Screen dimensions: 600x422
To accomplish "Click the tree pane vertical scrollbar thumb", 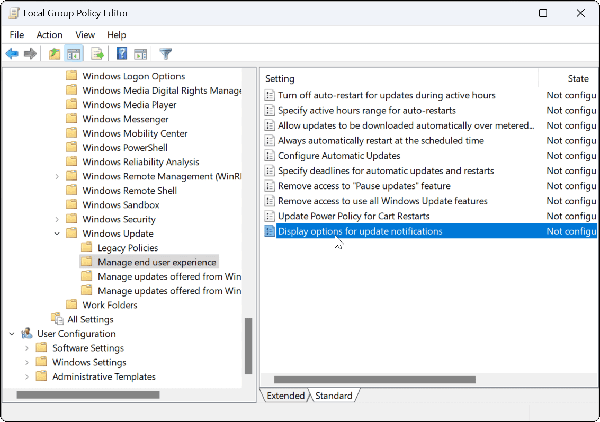I will pos(249,345).
